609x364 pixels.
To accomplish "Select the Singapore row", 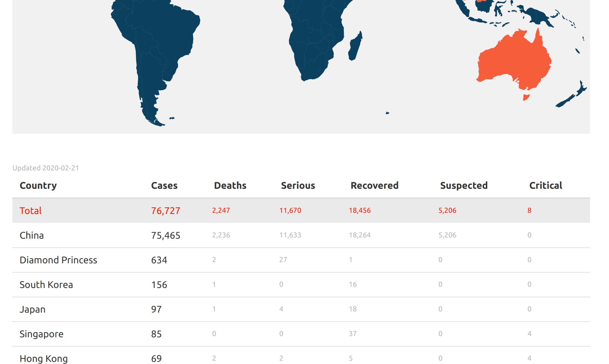I will 42,334.
